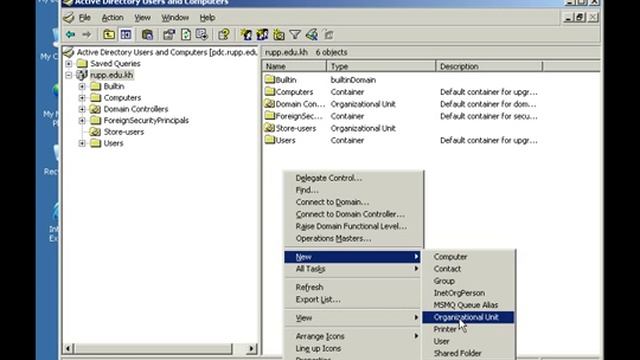Click the Forward arrow toolbar icon

click(x=87, y=35)
